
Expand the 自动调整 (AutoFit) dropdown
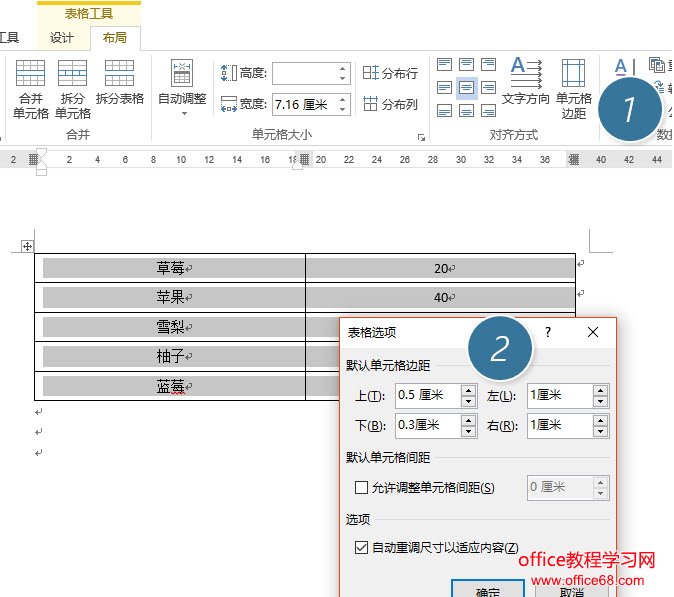183,113
